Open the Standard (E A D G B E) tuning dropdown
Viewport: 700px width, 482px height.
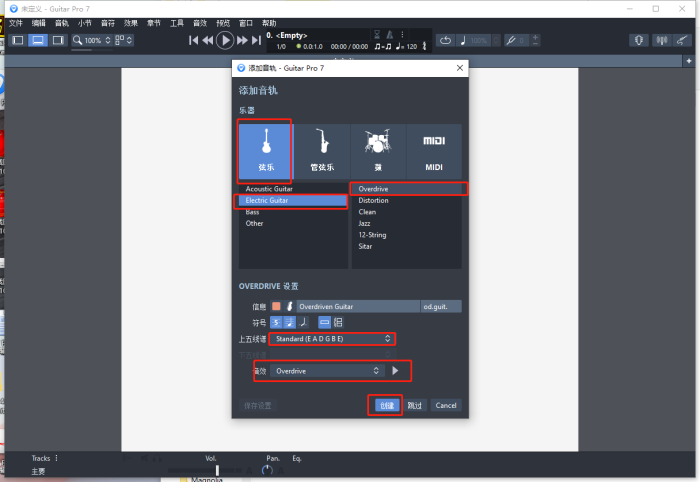(332, 339)
